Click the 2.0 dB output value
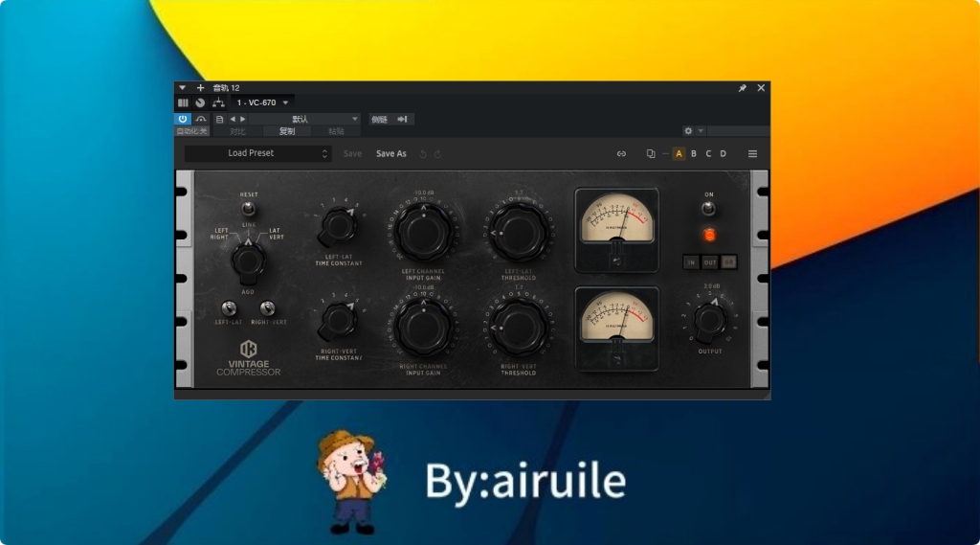The height and width of the screenshot is (545, 980). coord(712,286)
